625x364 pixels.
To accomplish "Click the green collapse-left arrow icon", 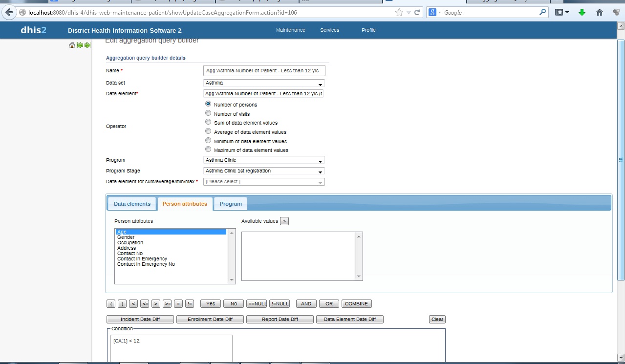I will click(80, 45).
